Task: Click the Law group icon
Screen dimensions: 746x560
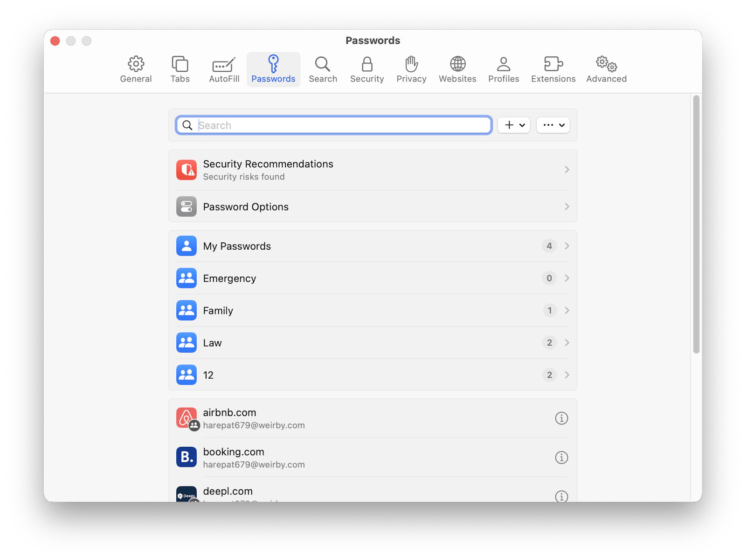Action: coord(186,342)
